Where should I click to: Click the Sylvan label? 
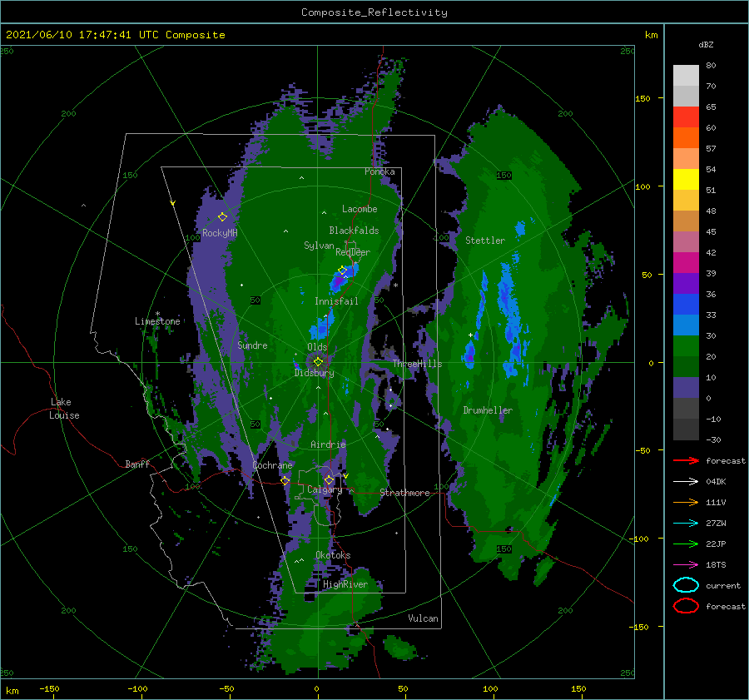click(319, 246)
